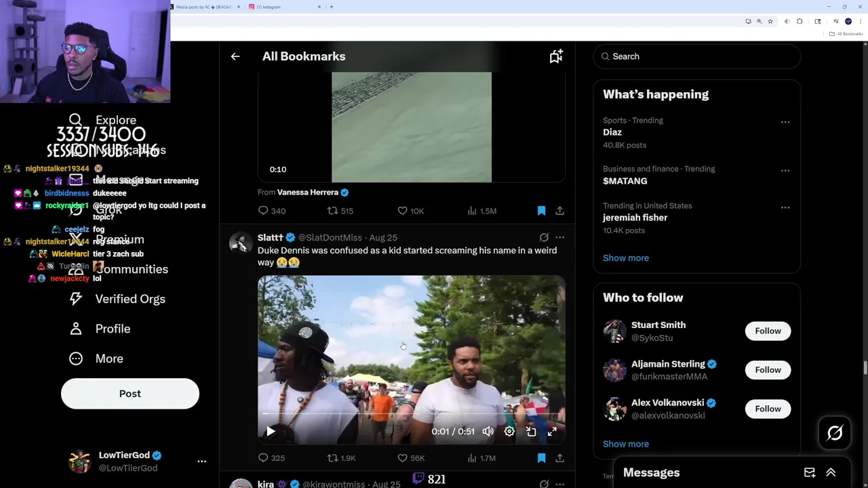Bookmark this page with the star icon
The width and height of the screenshot is (868, 488).
(770, 21)
